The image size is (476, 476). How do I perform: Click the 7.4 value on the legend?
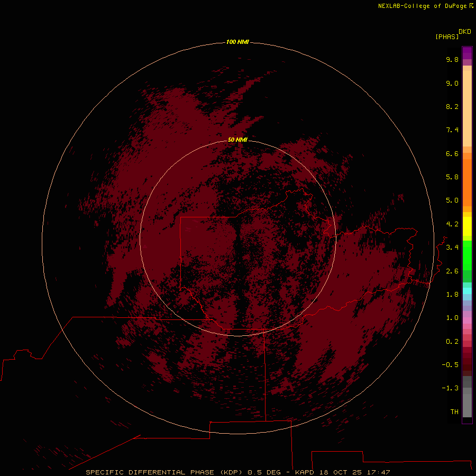click(452, 130)
